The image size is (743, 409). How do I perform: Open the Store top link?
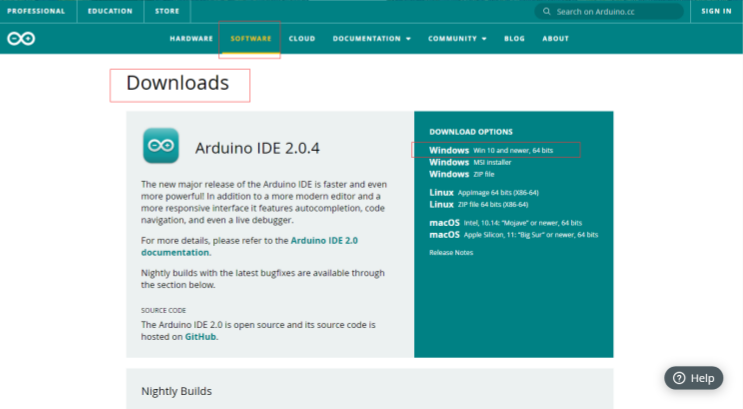(167, 11)
